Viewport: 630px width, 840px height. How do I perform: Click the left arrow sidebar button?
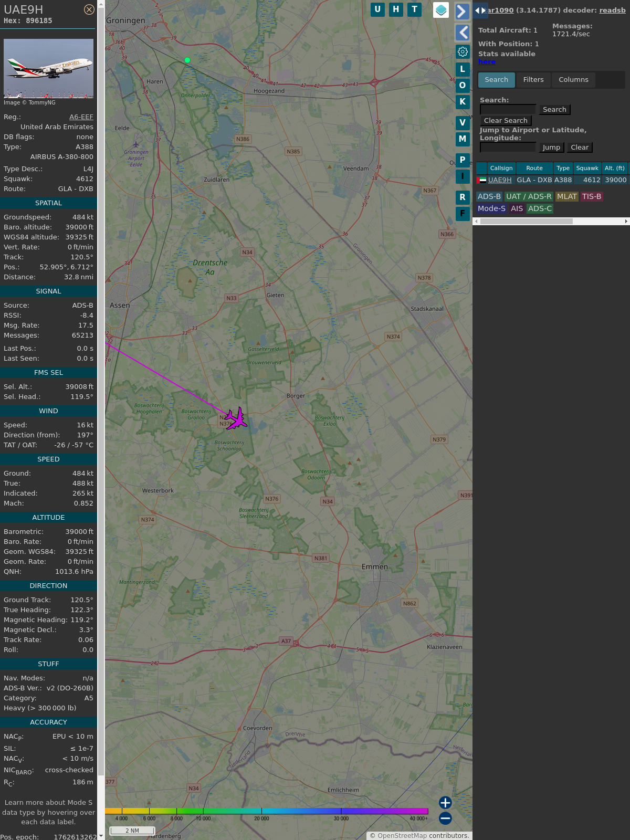(x=462, y=33)
